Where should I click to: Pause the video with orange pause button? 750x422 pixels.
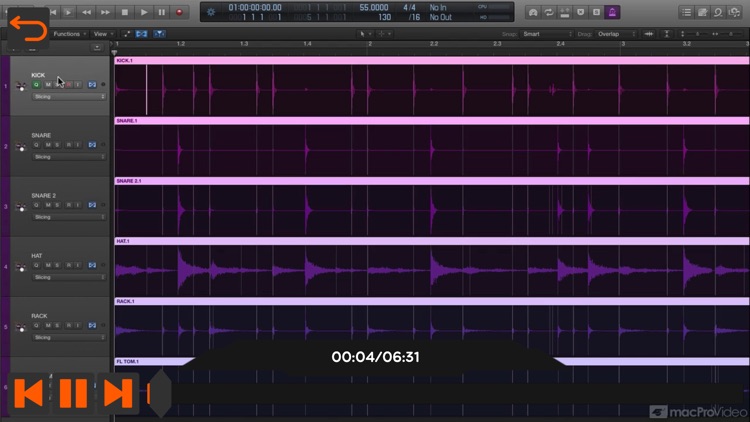[73, 393]
